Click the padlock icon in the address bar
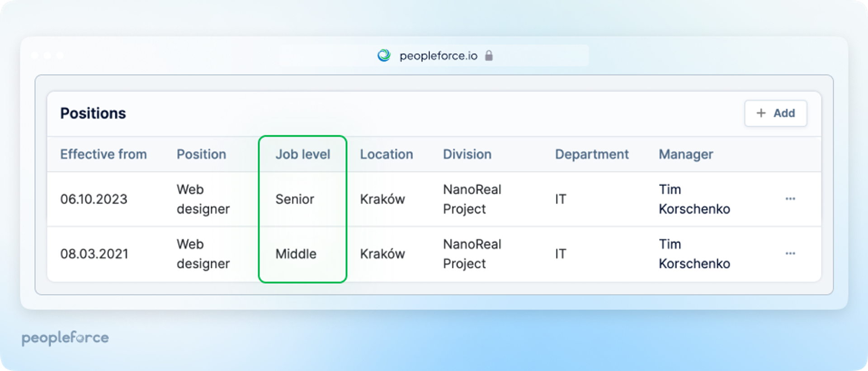This screenshot has width=868, height=371. coord(489,56)
